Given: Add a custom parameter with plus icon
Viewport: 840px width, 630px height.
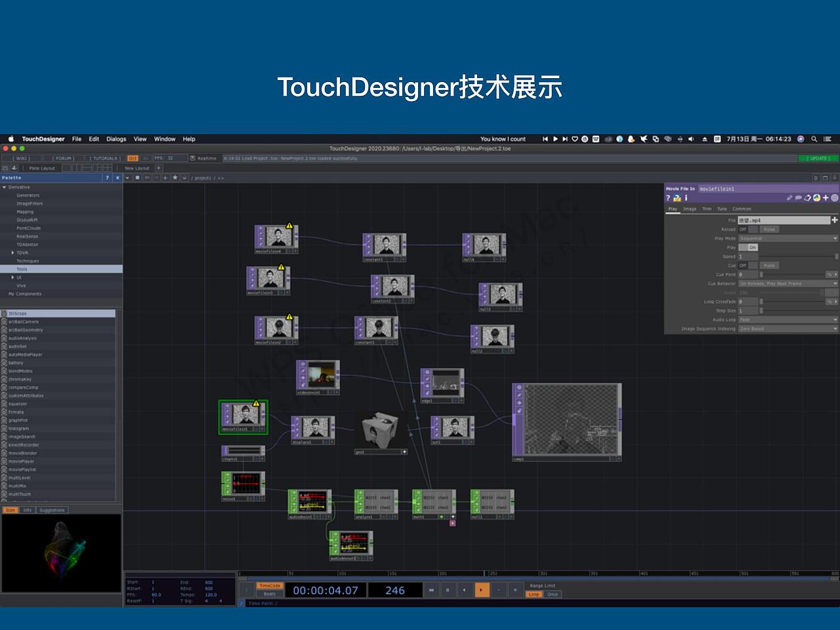Looking at the screenshot, I should [x=826, y=198].
